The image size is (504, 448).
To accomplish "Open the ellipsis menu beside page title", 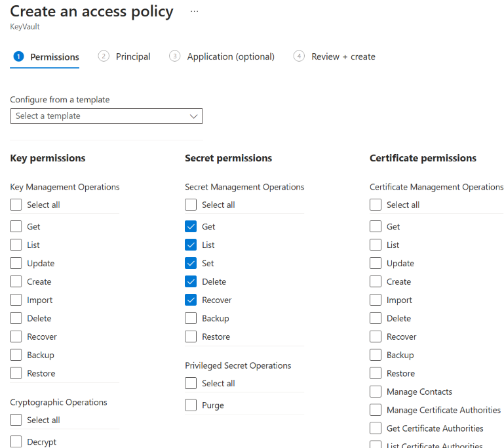I will coord(194,12).
